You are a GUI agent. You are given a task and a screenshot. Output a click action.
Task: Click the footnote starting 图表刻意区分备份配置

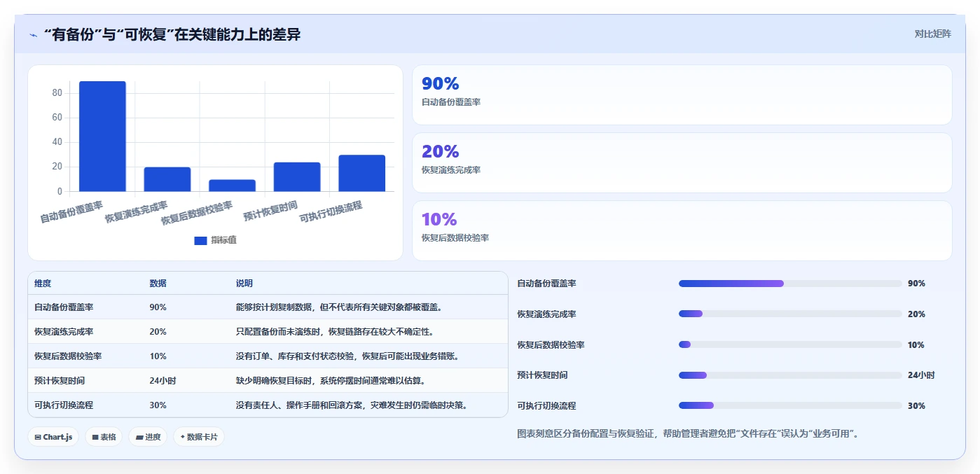click(x=688, y=434)
